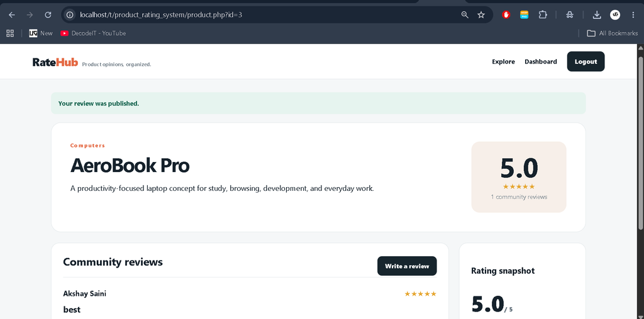Open the All Bookmarks folder

pos(613,33)
